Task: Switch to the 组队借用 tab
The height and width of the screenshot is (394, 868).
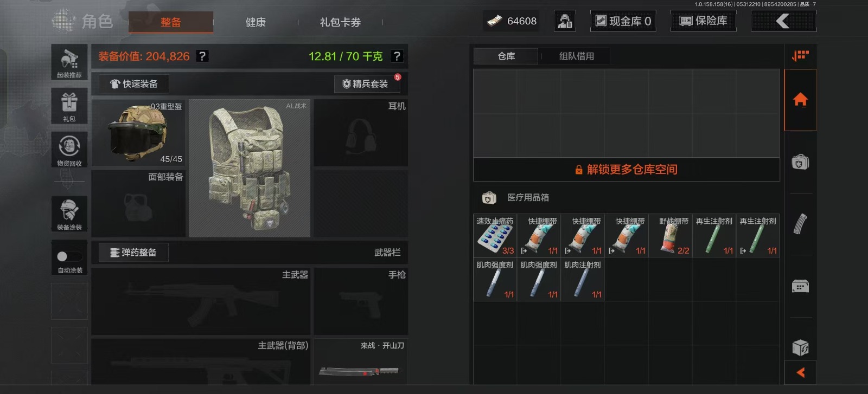Action: coord(576,56)
